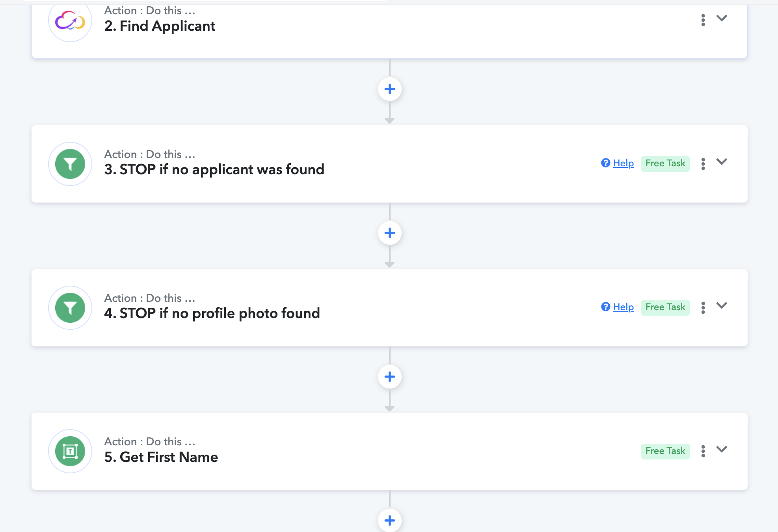Add a step below Get First Name
The height and width of the screenshot is (532, 778).
tap(390, 521)
